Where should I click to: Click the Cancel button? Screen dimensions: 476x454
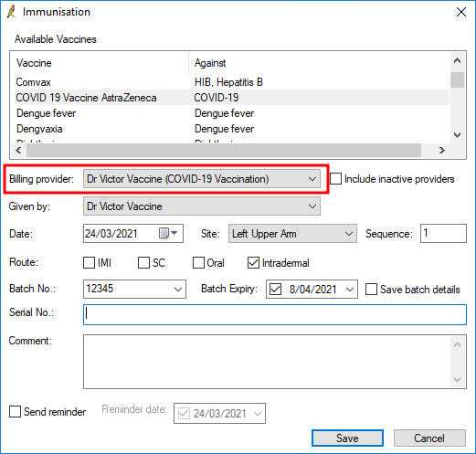(x=429, y=438)
